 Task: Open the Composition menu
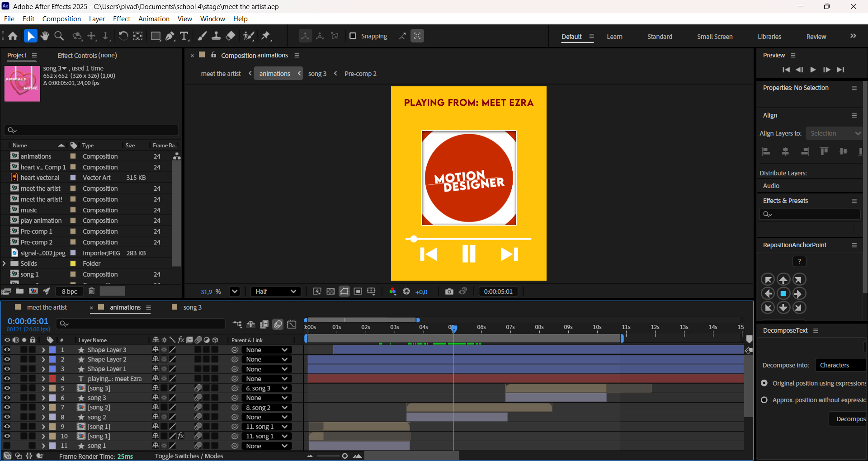(61, 19)
